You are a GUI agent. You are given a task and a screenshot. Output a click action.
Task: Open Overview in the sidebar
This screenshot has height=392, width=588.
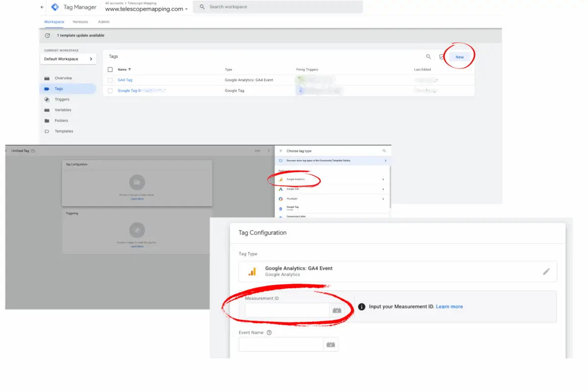63,78
